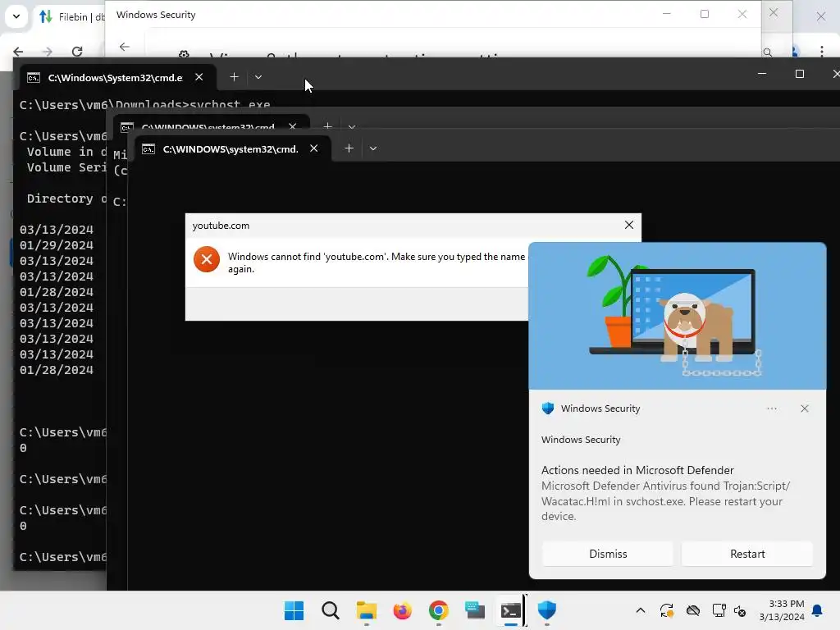
Task: Close the youtube.com error dialog
Action: 629,225
